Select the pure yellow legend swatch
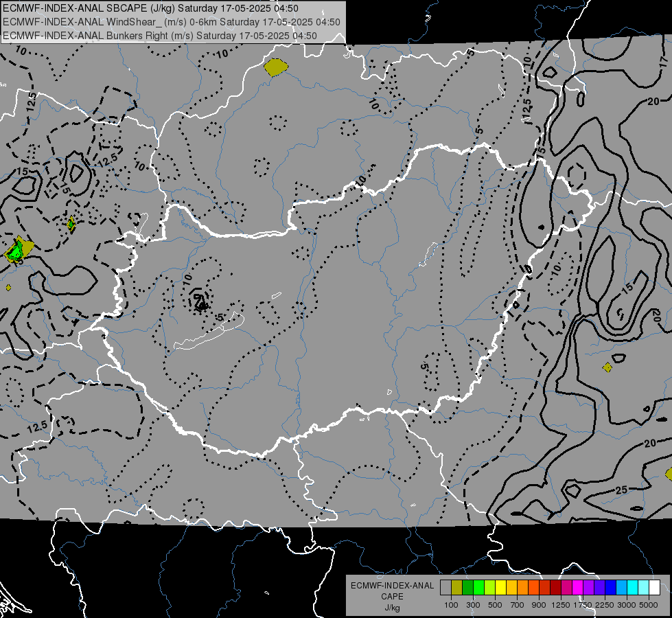 click(x=500, y=587)
